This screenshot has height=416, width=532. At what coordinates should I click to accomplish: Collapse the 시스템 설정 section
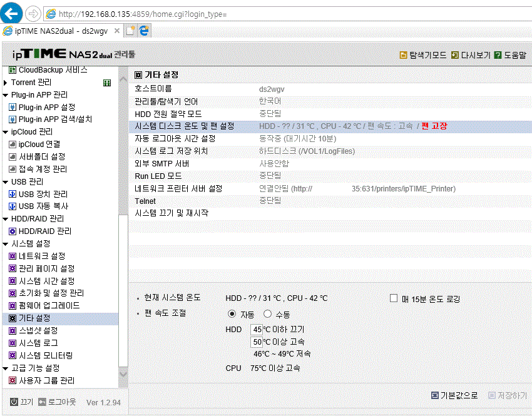5,244
